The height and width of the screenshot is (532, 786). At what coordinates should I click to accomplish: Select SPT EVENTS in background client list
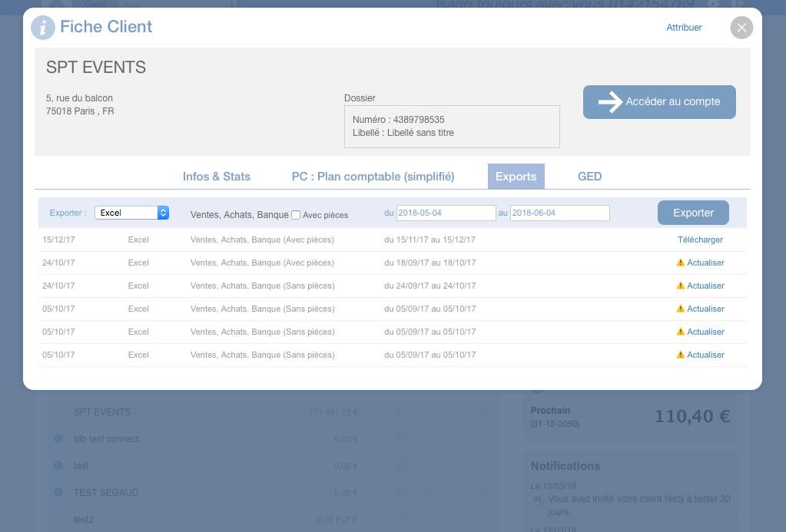pos(102,411)
